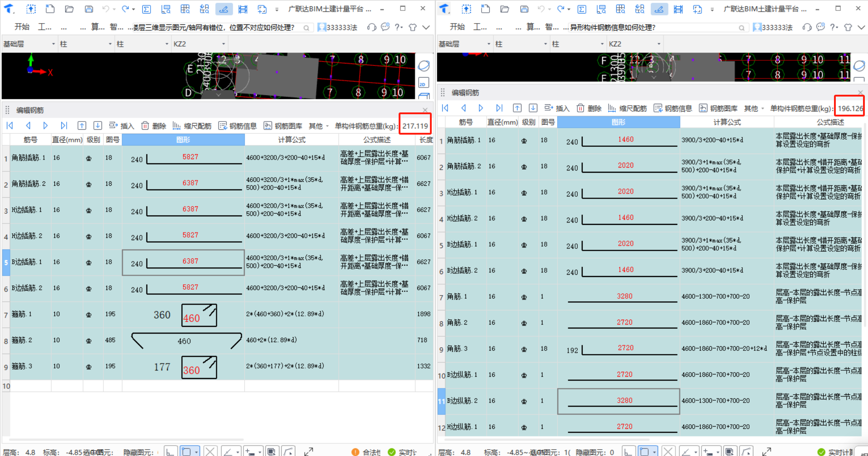Click 插入 in the left rebar toolbar

122,126
